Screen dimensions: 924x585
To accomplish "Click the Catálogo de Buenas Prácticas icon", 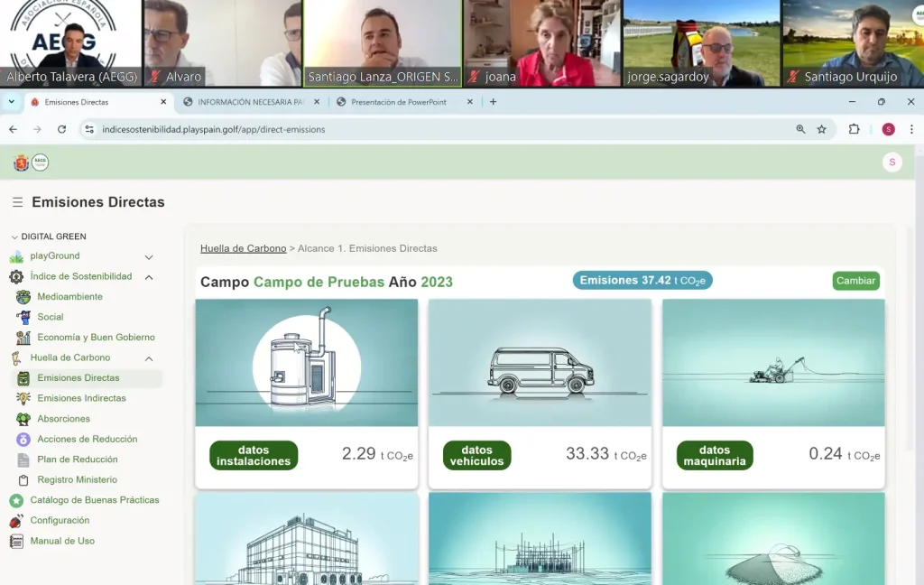I will click(x=16, y=500).
